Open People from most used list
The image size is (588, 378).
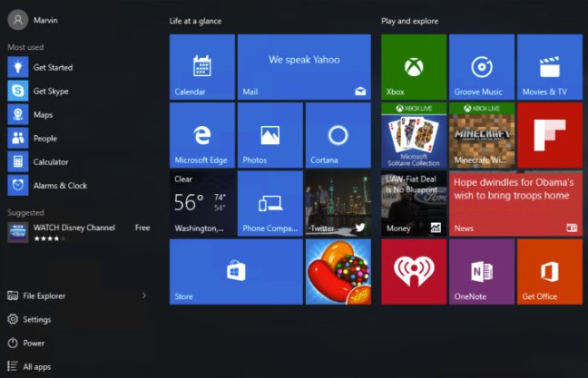coord(79,139)
